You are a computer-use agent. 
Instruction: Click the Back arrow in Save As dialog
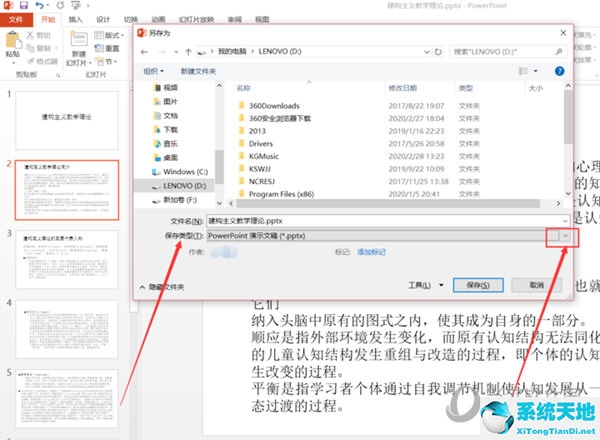pos(144,52)
